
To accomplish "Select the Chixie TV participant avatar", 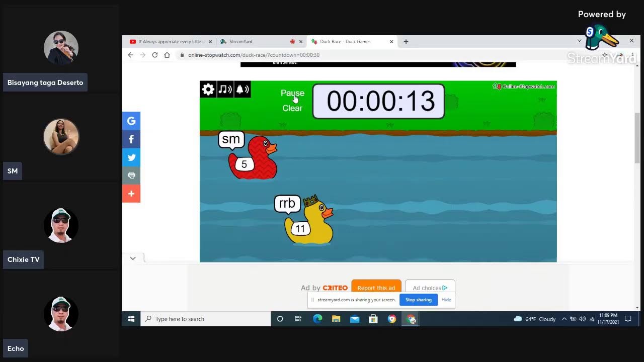I will tap(61, 225).
